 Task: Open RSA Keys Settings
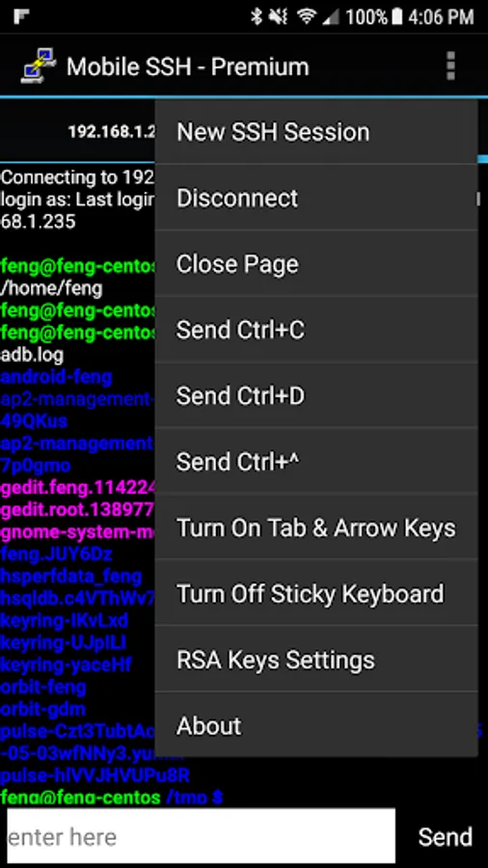pyautogui.click(x=316, y=660)
